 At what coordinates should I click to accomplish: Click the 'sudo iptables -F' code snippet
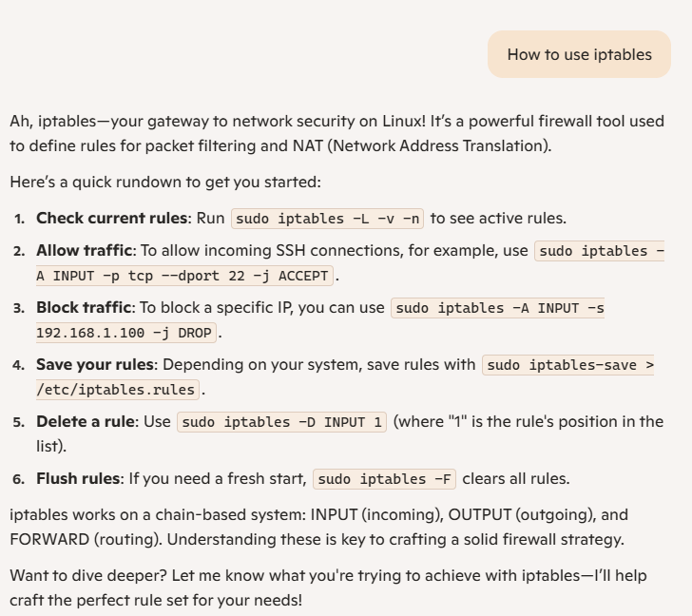pyautogui.click(x=384, y=479)
